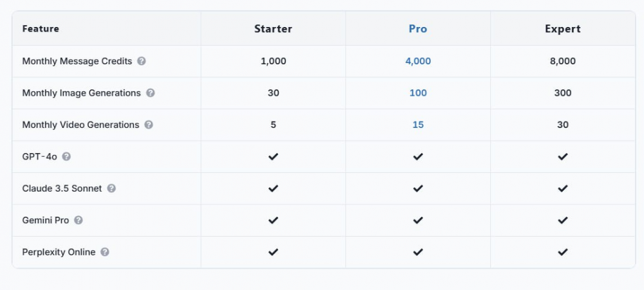The height and width of the screenshot is (290, 644).
Task: Select the Pro plan column header
Action: 418,29
